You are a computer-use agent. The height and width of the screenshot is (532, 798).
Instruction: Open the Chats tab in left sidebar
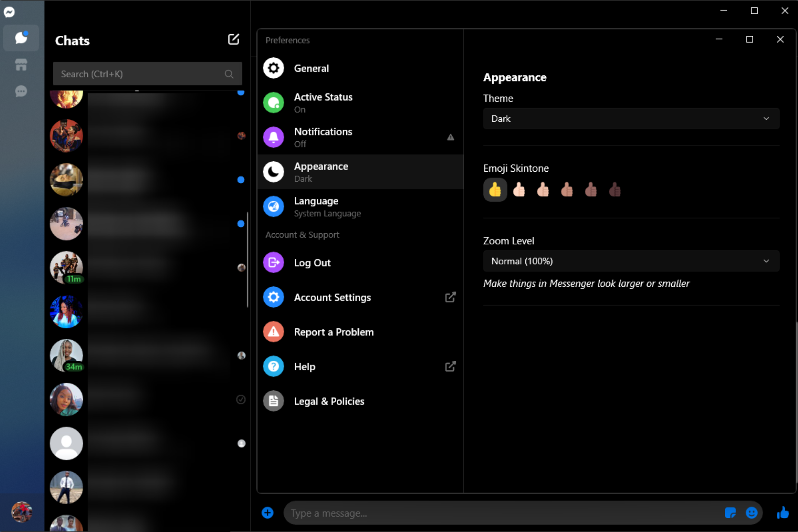(21, 38)
